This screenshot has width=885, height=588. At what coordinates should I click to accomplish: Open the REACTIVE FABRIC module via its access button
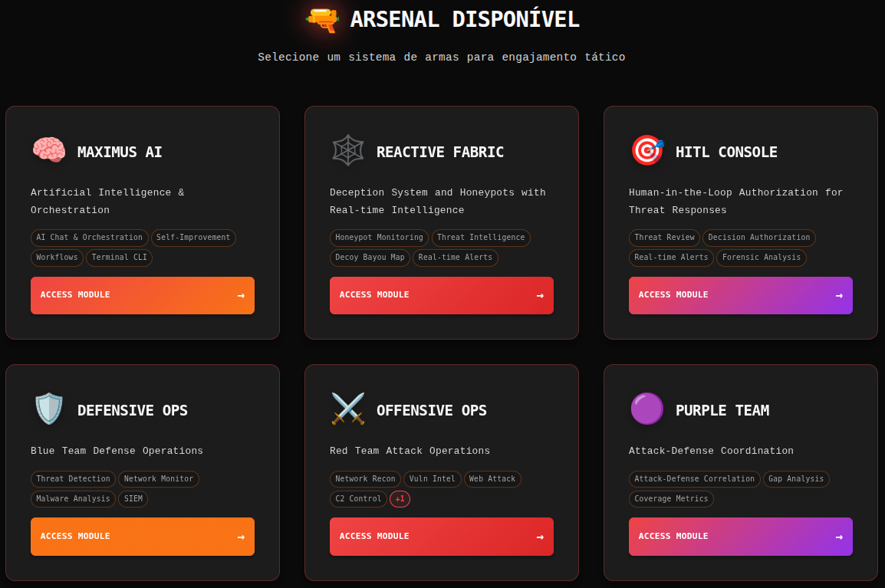point(442,295)
